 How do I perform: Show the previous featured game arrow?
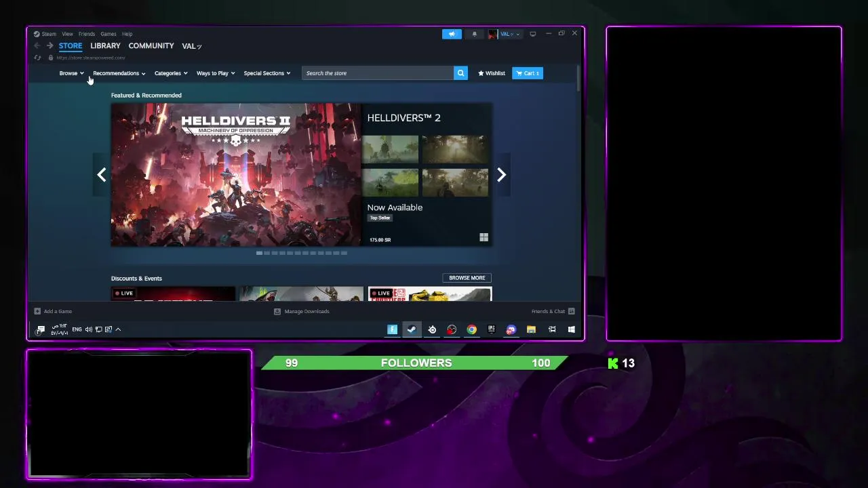101,175
